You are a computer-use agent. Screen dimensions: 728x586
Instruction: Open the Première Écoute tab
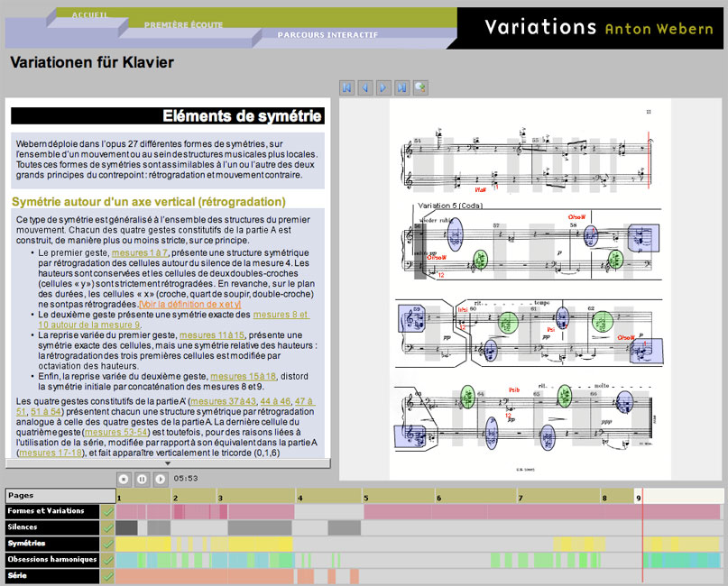(x=183, y=24)
